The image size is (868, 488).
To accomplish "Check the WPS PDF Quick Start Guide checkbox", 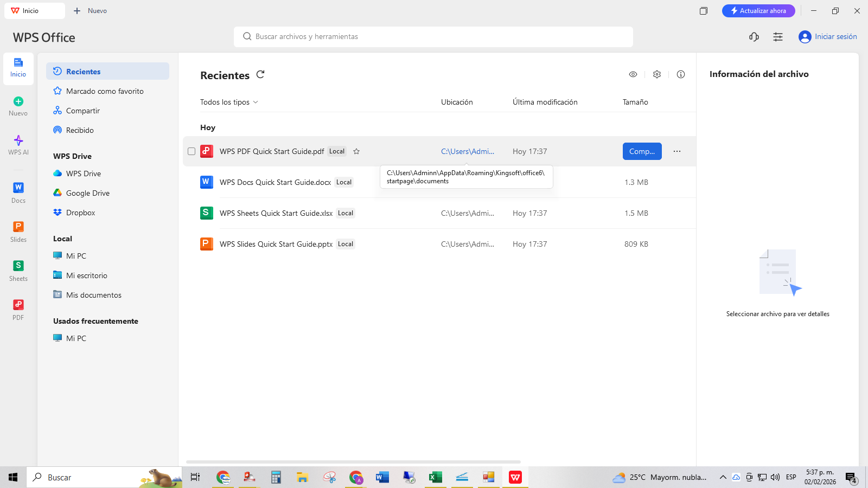I will 192,151.
